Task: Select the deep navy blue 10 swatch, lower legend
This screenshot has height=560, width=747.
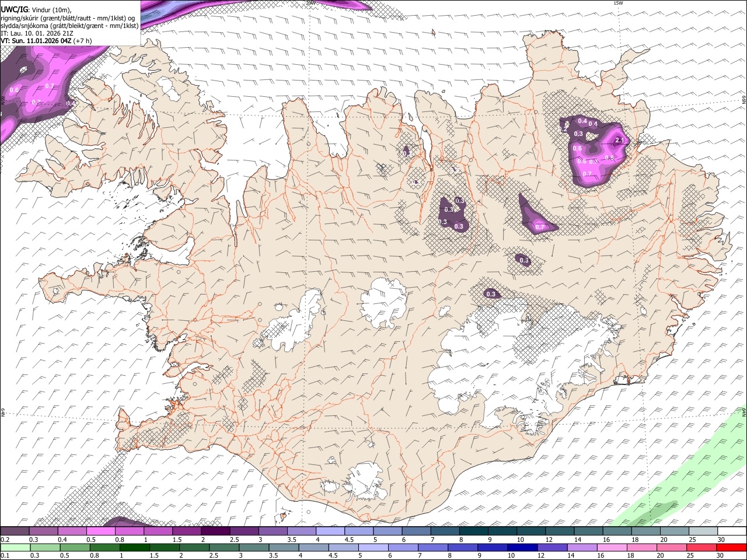Action: click(522, 547)
